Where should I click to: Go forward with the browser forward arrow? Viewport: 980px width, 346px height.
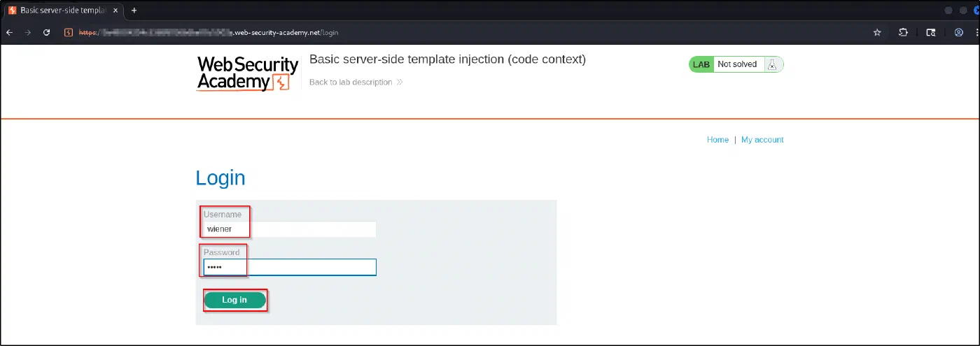(28, 32)
